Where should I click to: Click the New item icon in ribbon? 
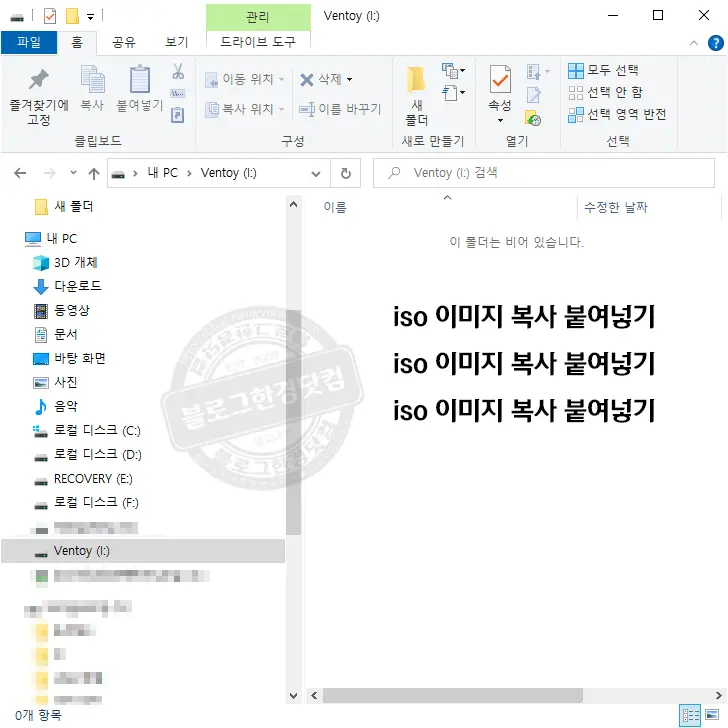pyautogui.click(x=450, y=71)
